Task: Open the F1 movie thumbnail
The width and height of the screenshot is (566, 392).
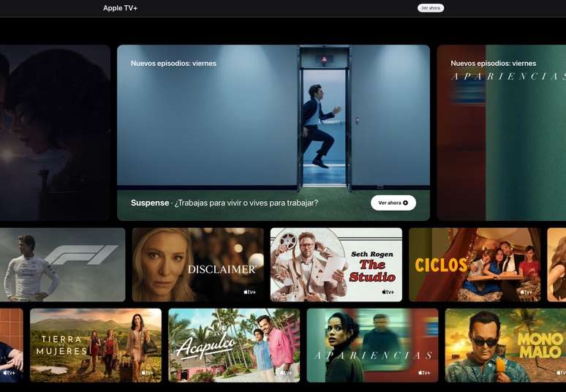Action: click(62, 264)
